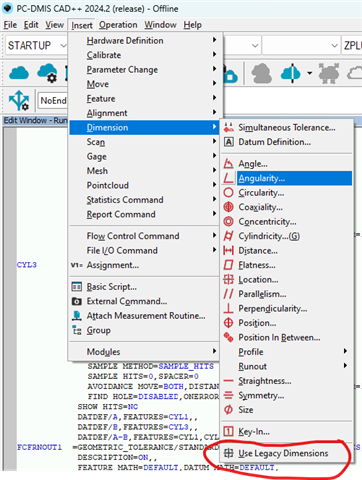The width and height of the screenshot is (362, 480).
Task: Expand the Feature submenu
Action: (x=145, y=99)
